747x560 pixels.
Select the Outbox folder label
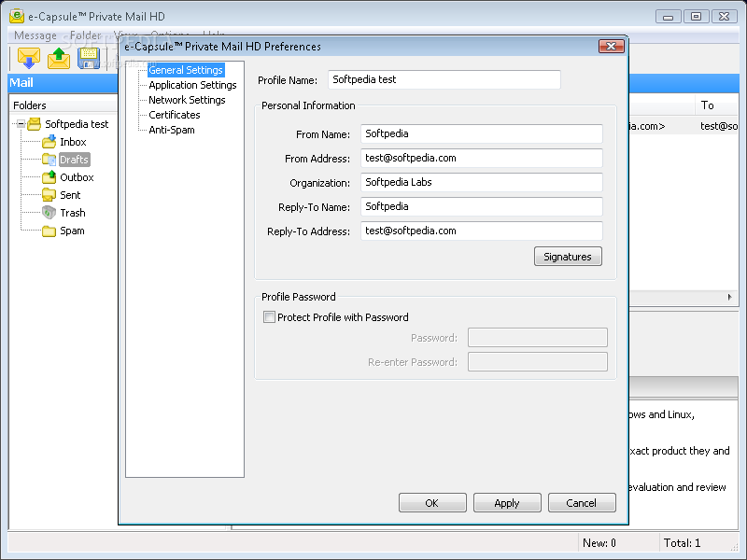tap(77, 177)
